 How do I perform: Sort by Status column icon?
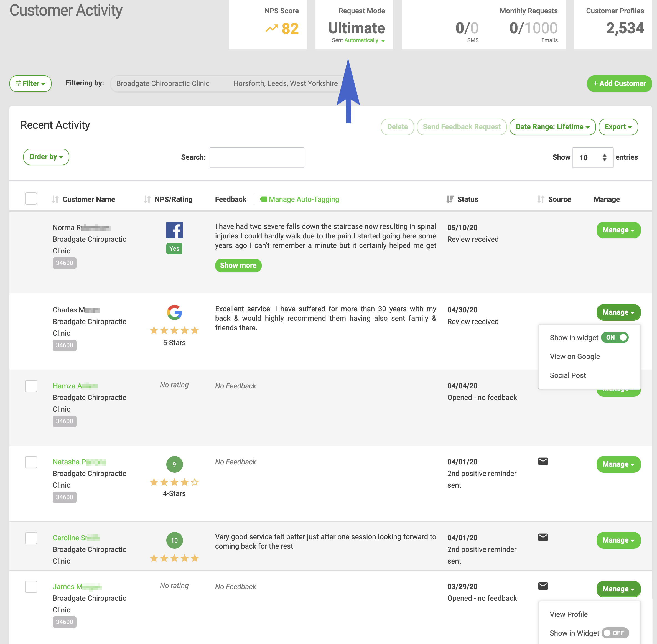450,199
